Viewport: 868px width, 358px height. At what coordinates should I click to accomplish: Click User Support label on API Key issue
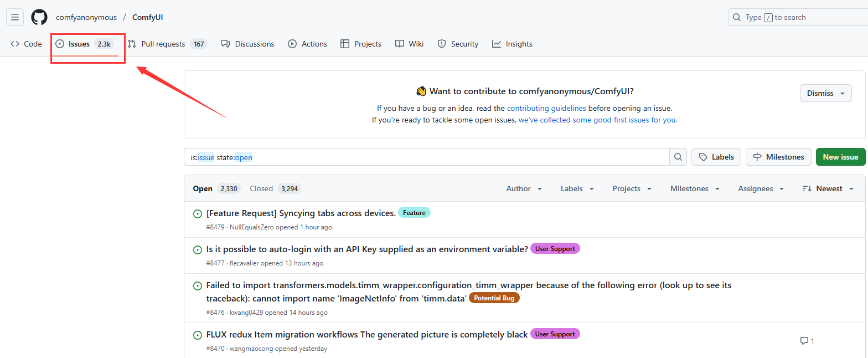point(555,248)
